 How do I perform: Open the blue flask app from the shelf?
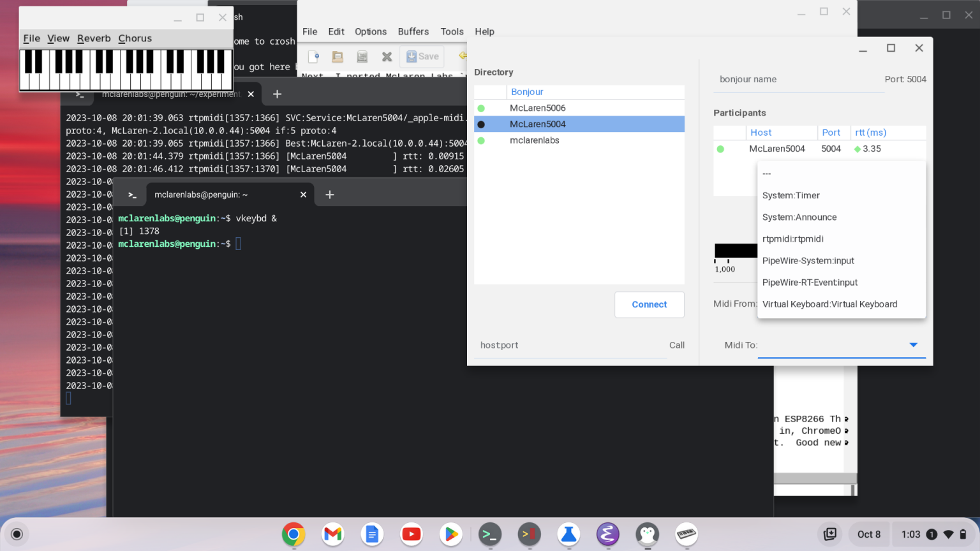(x=568, y=534)
